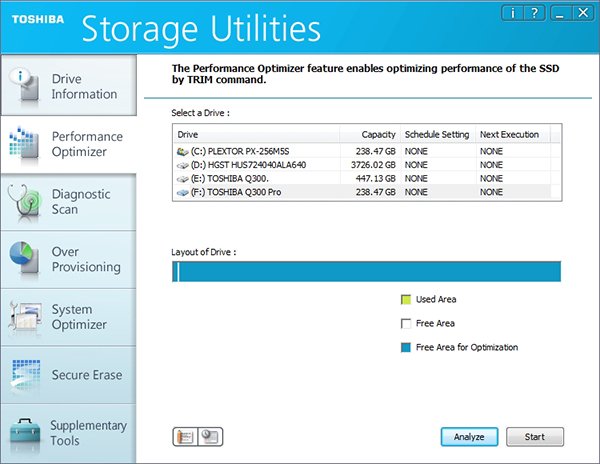This screenshot has height=464, width=600.
Task: Click the F: drive disk icon
Action: point(183,192)
